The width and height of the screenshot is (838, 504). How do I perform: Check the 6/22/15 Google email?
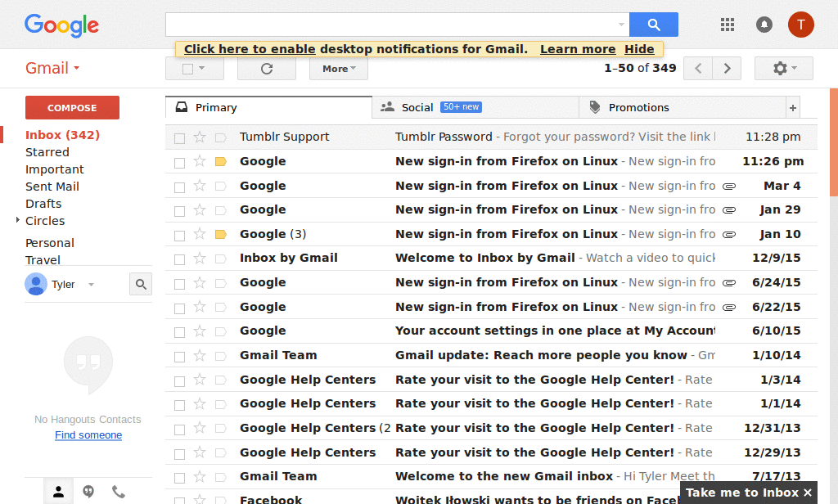179,308
